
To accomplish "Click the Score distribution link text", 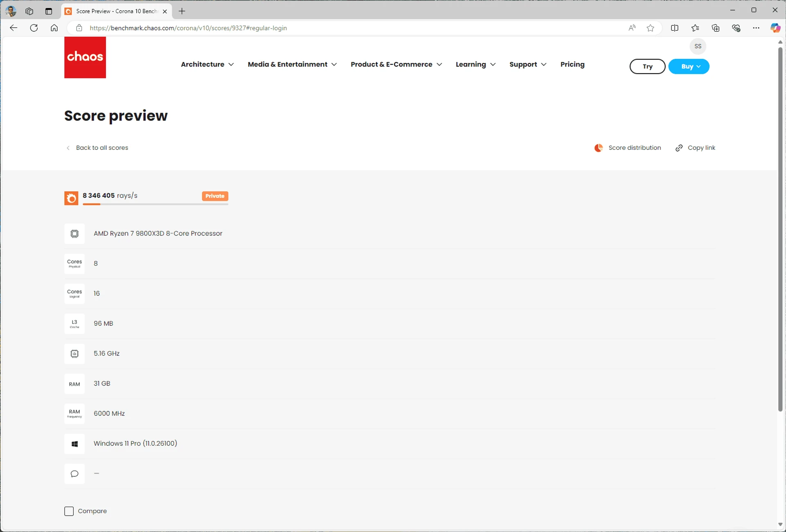I will point(635,148).
